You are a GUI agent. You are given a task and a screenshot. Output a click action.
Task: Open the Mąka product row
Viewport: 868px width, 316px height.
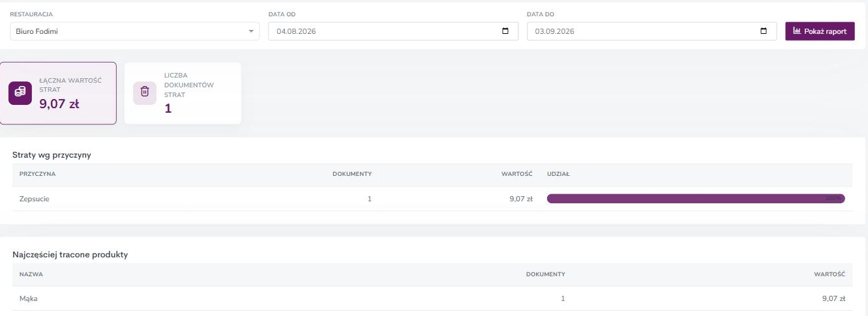click(x=432, y=298)
